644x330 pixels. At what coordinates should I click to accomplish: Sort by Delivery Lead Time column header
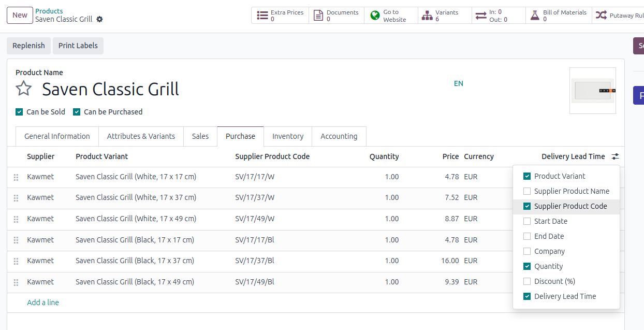coord(573,156)
